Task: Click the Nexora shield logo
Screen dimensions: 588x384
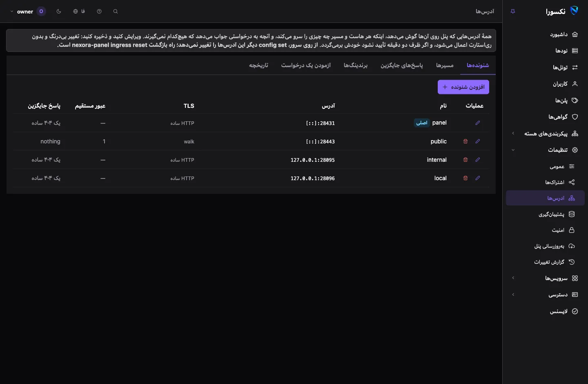Action: (574, 11)
